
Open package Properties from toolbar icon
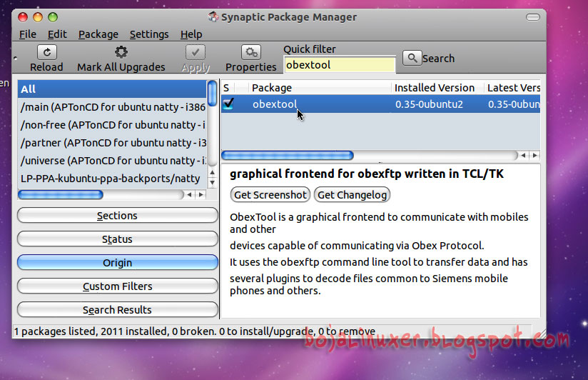(x=251, y=52)
